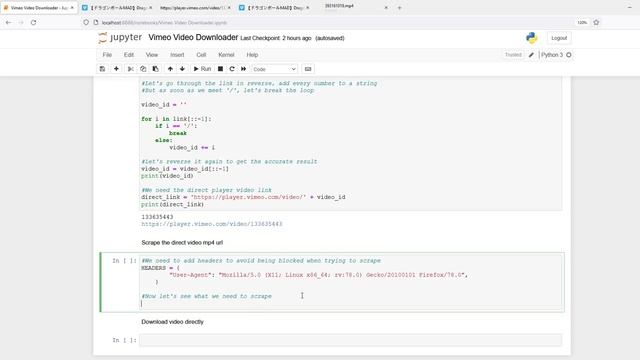This screenshot has height=360, width=640.
Task: Restart the kernel icon
Action: point(232,69)
